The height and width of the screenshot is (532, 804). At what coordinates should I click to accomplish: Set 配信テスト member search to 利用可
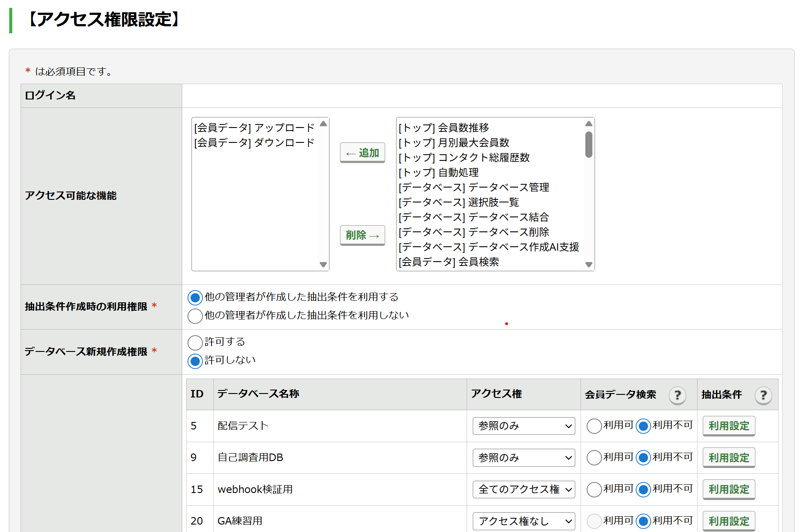tap(594, 426)
